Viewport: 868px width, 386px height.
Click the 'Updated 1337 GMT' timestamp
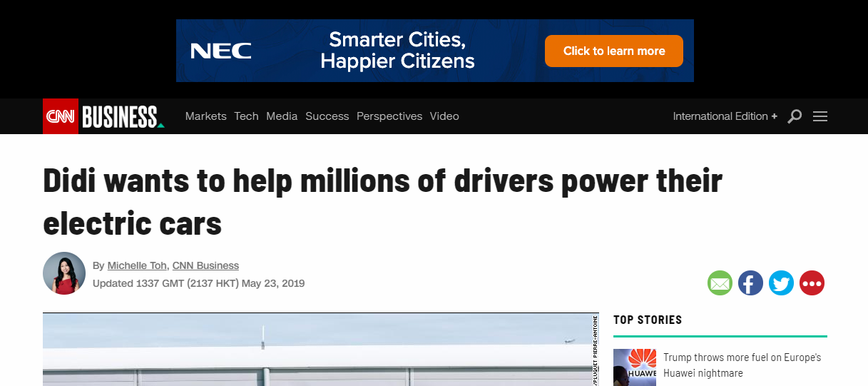pos(199,283)
